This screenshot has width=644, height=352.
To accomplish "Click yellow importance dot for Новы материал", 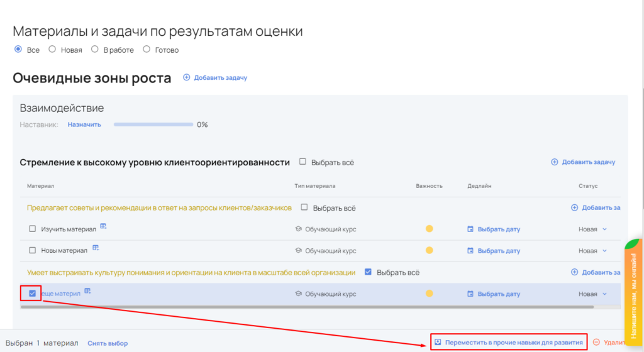I will click(430, 250).
